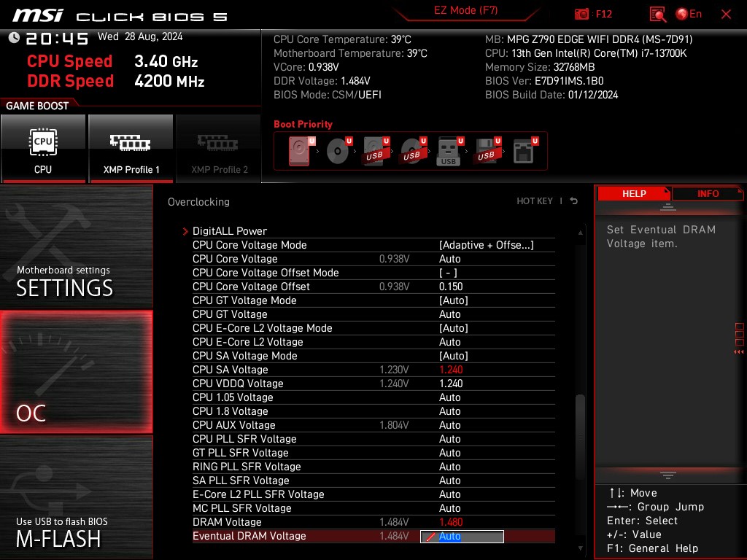Select the USB key boot device icon

tap(450, 151)
